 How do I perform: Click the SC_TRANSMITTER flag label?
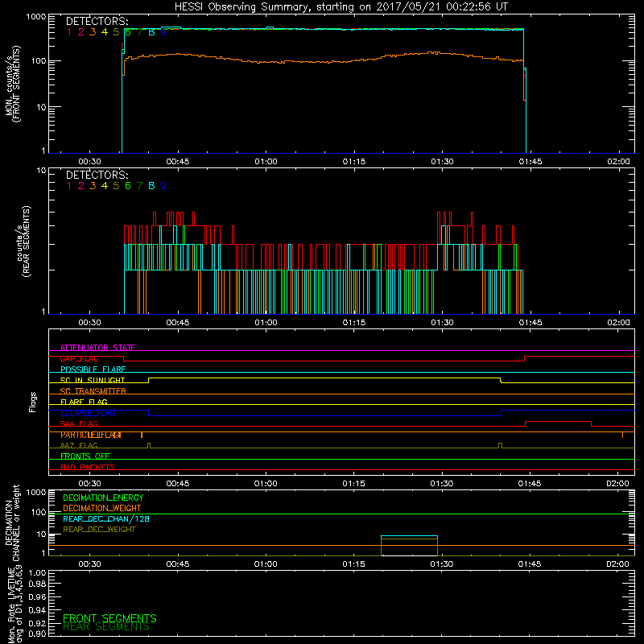click(x=93, y=391)
